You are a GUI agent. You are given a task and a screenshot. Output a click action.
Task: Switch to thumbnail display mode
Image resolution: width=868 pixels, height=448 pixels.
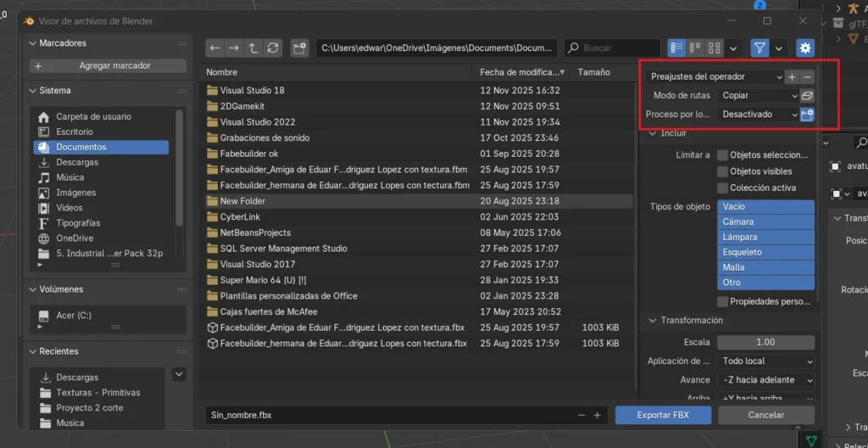[714, 48]
